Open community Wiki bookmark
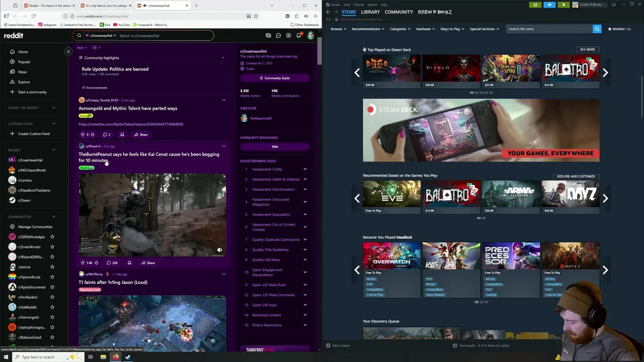This screenshot has width=644, height=362. pyautogui.click(x=275, y=147)
